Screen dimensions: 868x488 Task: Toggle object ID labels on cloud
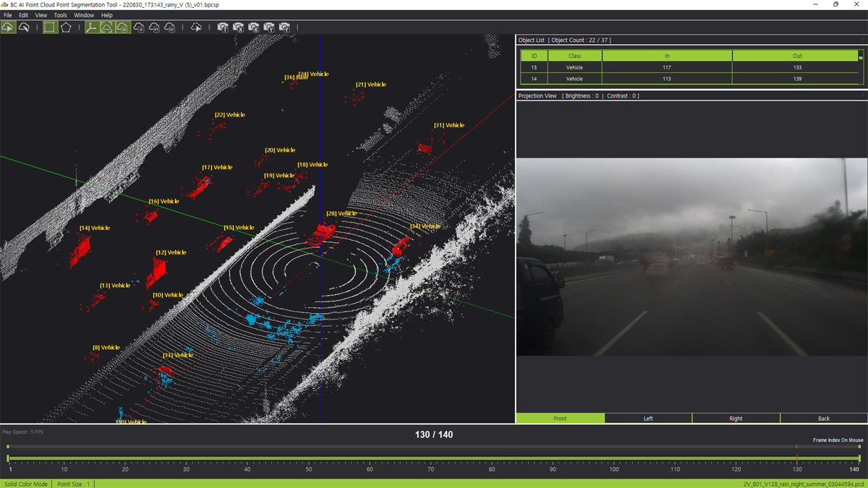coord(123,27)
